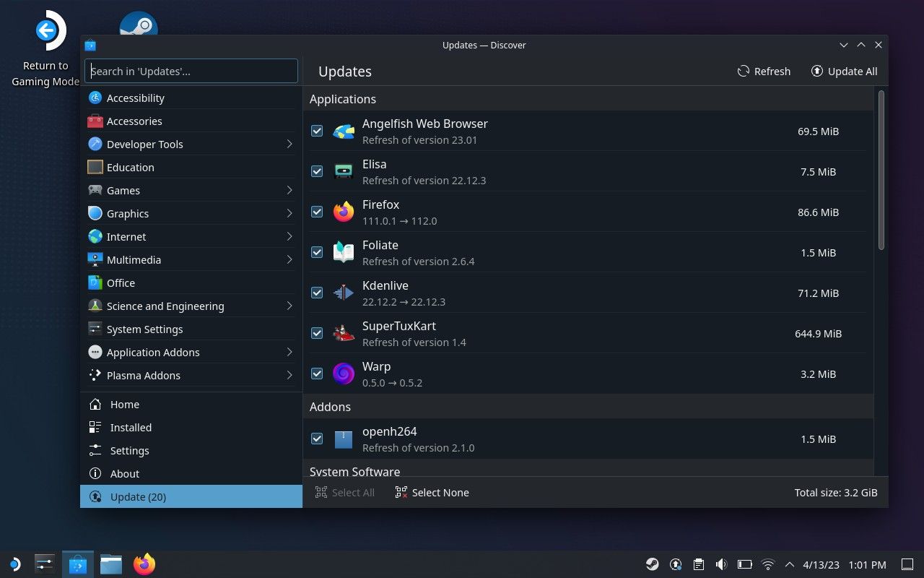This screenshot has height=578, width=924.
Task: Click the system settings taskbar icon with sliders
Action: 45,564
